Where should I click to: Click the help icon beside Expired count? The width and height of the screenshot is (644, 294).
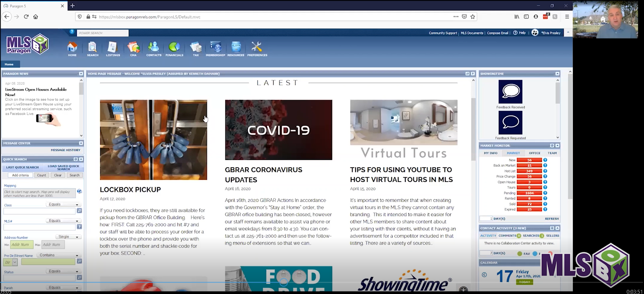point(545,209)
